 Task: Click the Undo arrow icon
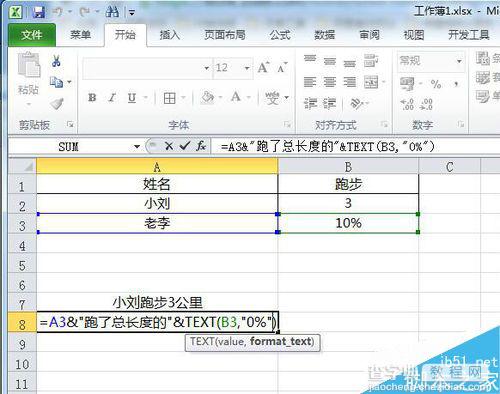click(x=58, y=12)
